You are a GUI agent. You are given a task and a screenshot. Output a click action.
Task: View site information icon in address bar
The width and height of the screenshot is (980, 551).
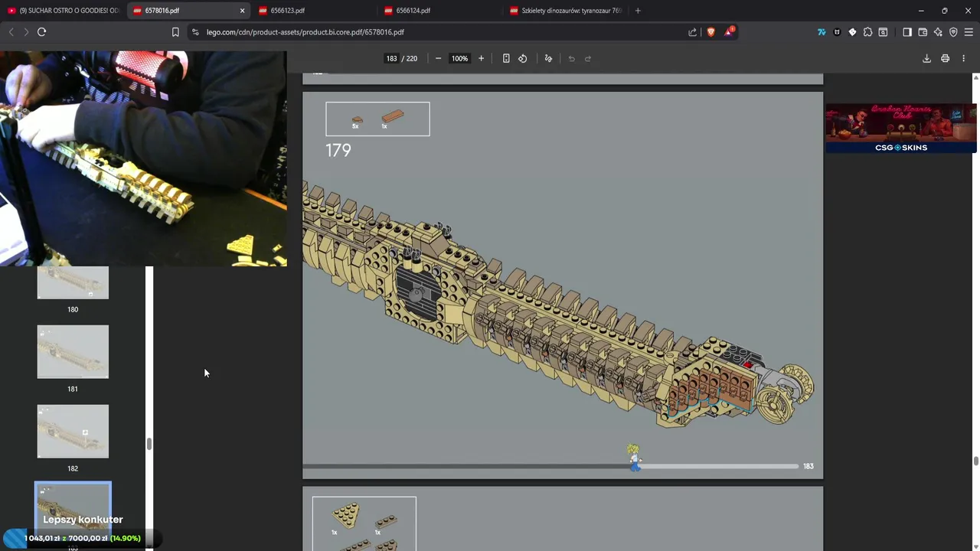pos(195,32)
